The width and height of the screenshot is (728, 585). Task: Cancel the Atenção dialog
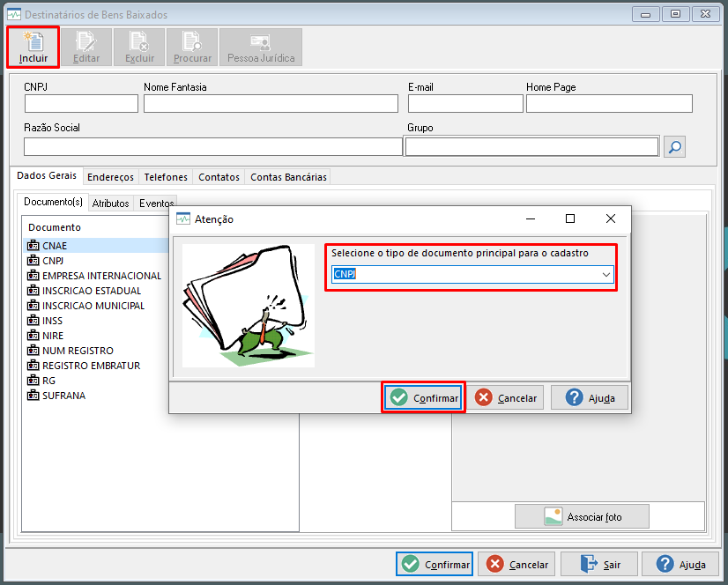[x=505, y=397]
